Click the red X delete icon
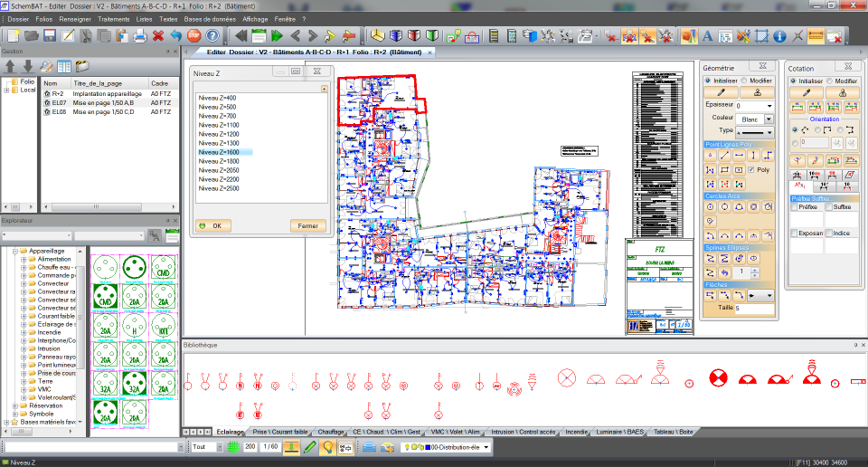The width and height of the screenshot is (868, 467). pyautogui.click(x=158, y=36)
